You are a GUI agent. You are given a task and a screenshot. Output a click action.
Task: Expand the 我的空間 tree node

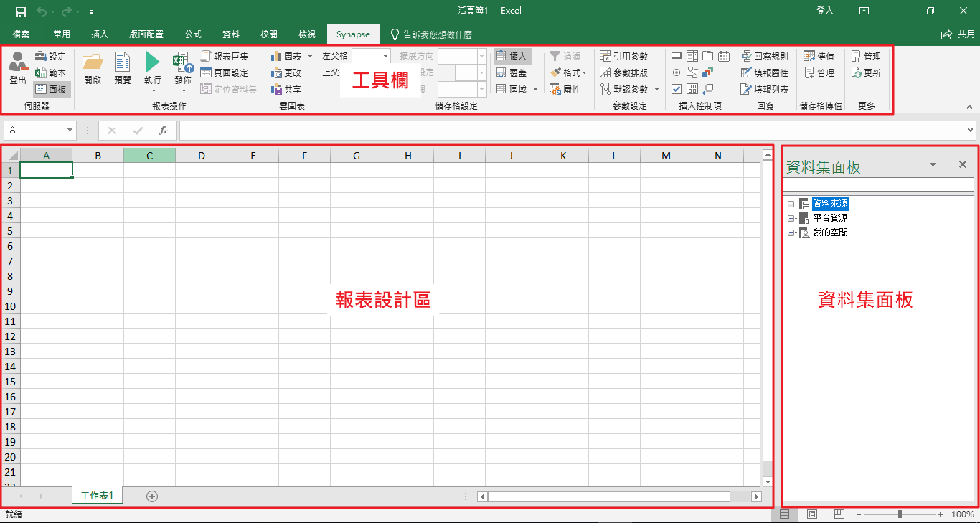point(791,232)
